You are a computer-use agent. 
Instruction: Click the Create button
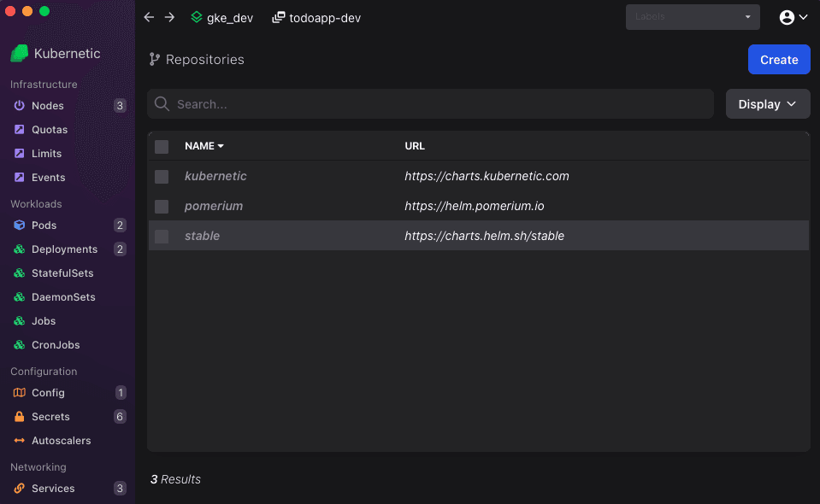[x=779, y=60]
